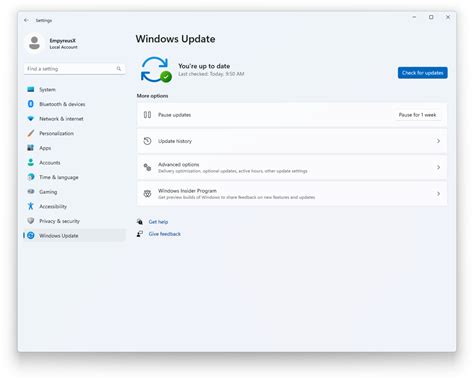This screenshot has height=380, width=474.
Task: Click the Windows Insider Program label
Action: point(187,191)
